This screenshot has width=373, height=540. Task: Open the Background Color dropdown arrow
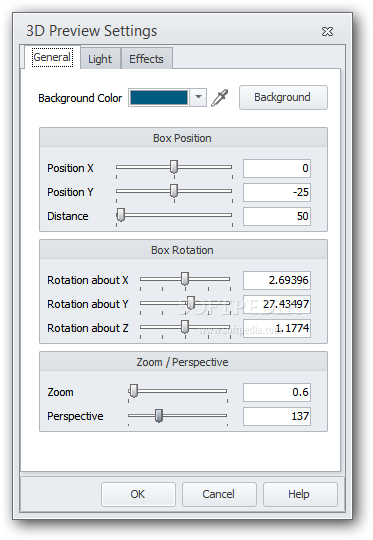pos(198,97)
